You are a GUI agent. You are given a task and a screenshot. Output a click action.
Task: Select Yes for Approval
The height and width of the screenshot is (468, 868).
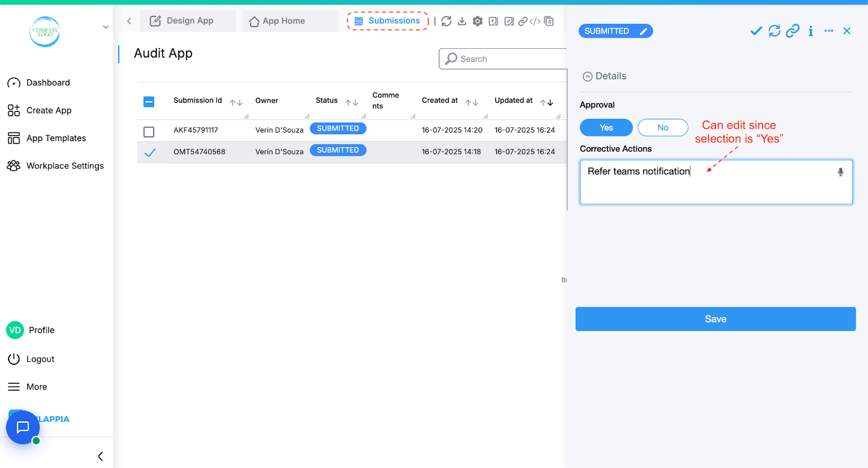pos(606,128)
